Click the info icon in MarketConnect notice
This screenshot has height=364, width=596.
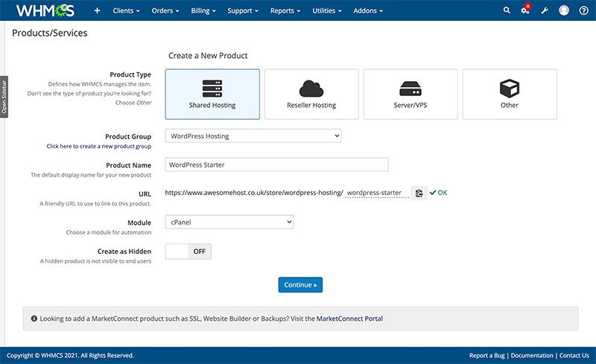point(34,319)
